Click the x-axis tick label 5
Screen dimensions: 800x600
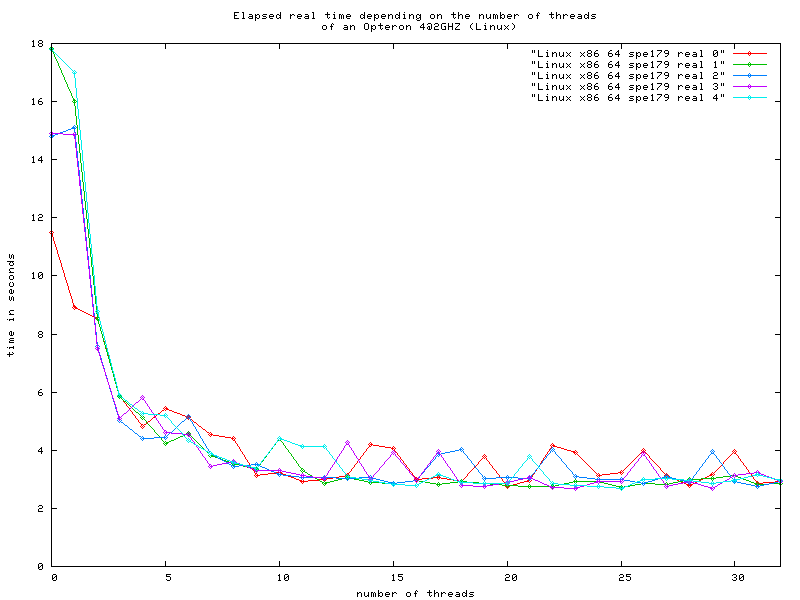pos(165,577)
